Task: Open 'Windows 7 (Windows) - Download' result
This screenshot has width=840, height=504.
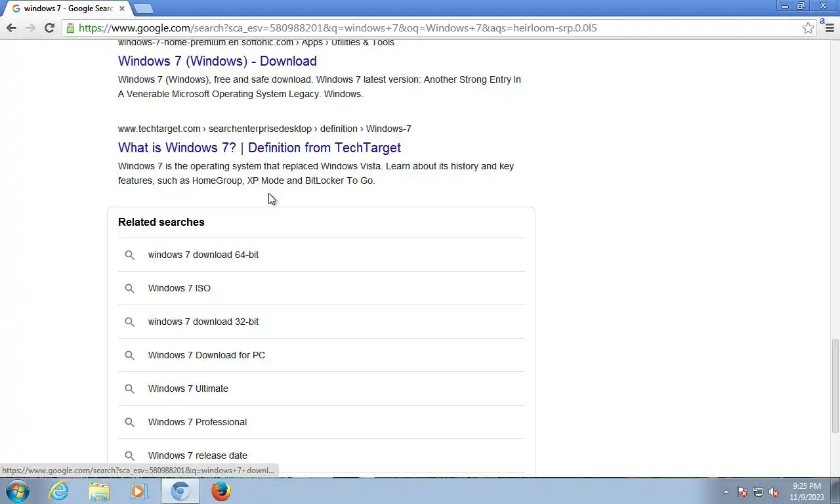Action: coord(217,61)
